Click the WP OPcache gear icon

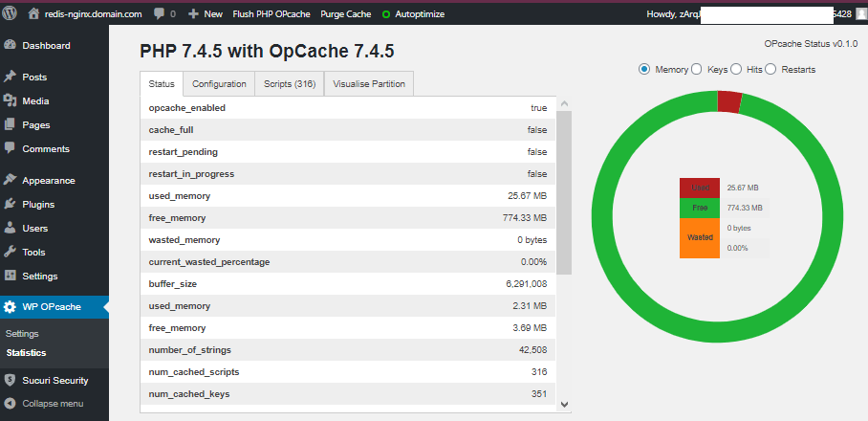[x=10, y=307]
